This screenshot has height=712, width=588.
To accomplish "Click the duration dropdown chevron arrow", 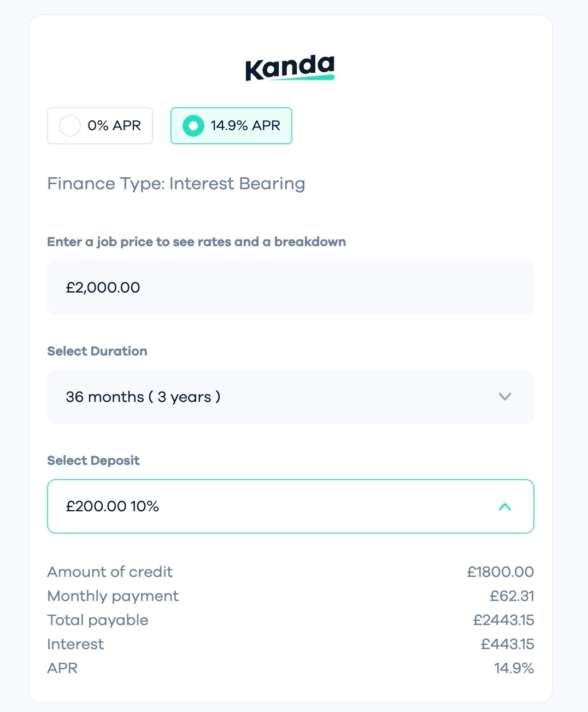I will [x=505, y=397].
